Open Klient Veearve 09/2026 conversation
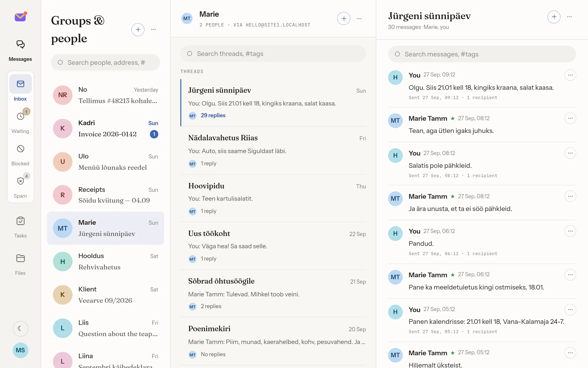Viewport: 588px width, 368px height. [x=106, y=295]
